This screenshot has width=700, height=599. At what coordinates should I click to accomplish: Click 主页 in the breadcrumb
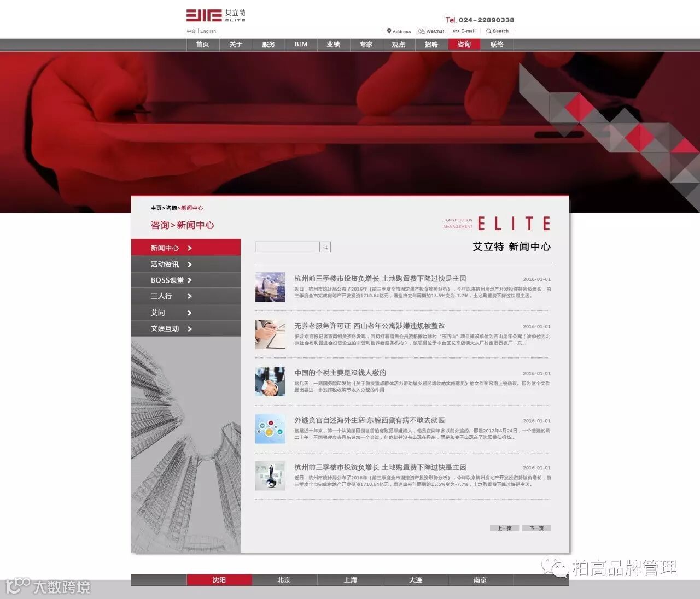pos(156,208)
